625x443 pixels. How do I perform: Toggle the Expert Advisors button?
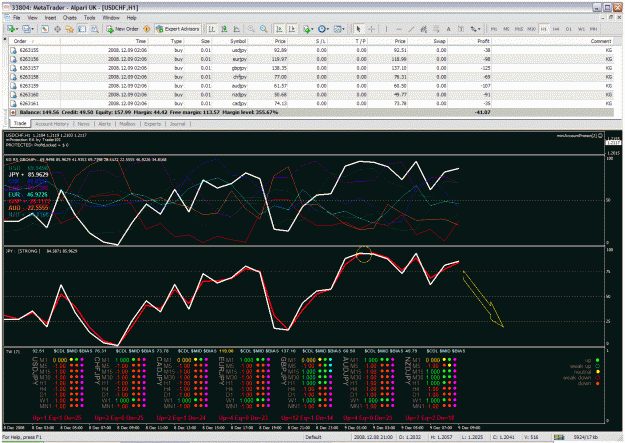coord(178,29)
